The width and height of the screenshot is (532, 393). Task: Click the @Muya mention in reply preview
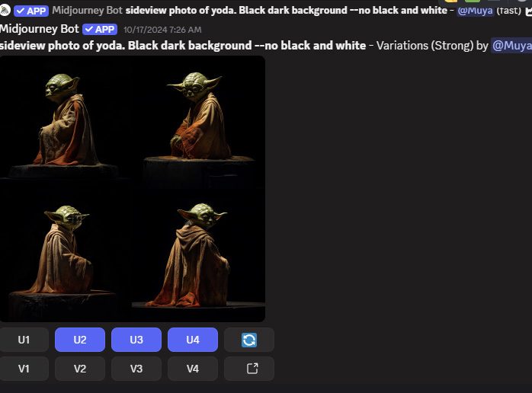476,11
